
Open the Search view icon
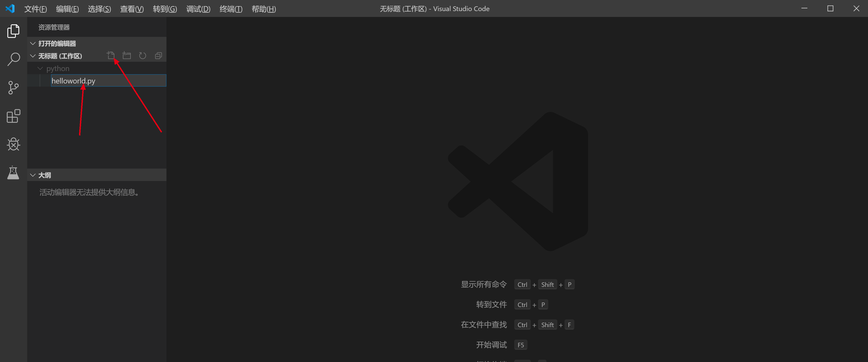coord(14,59)
